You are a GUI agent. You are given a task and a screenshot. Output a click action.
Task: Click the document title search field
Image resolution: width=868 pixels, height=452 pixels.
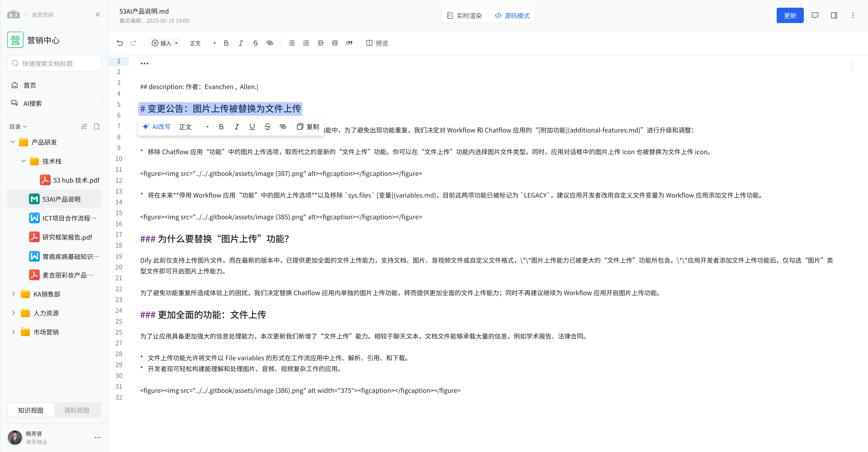(x=54, y=63)
